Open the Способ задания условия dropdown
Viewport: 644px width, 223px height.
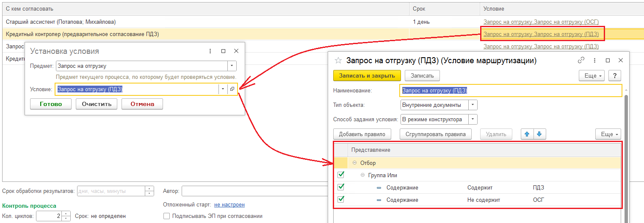point(473,120)
